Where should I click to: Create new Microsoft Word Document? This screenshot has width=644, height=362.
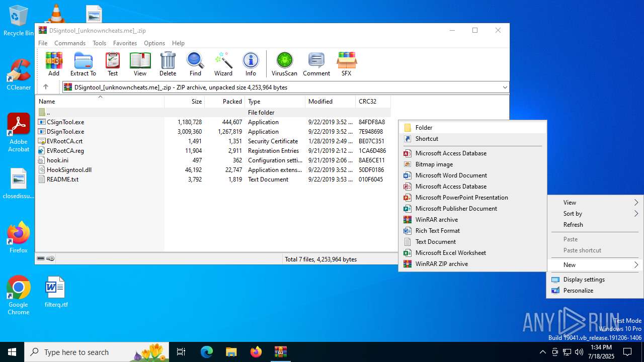point(472,175)
